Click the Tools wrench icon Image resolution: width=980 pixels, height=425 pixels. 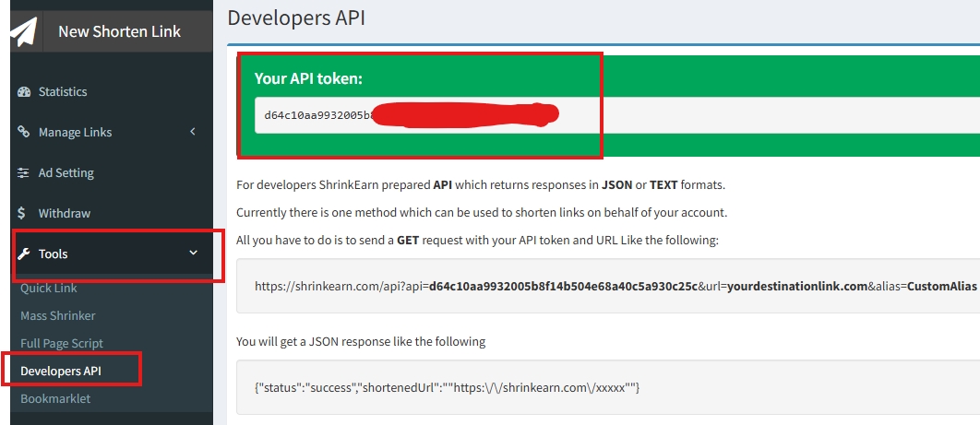25,254
